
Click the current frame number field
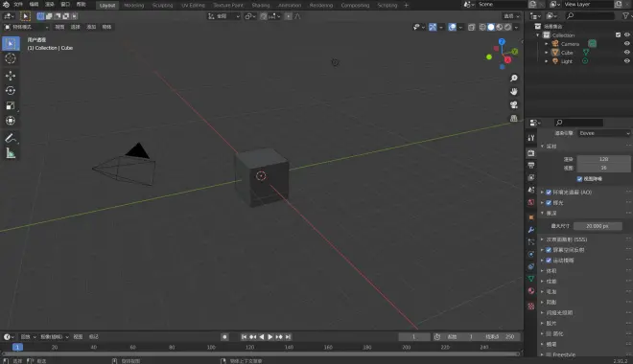coord(413,337)
